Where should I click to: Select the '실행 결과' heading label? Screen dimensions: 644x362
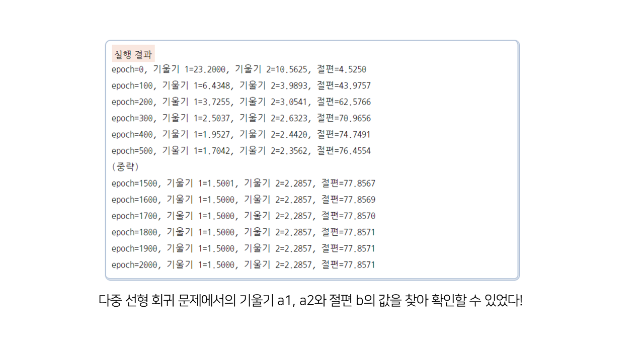(133, 54)
